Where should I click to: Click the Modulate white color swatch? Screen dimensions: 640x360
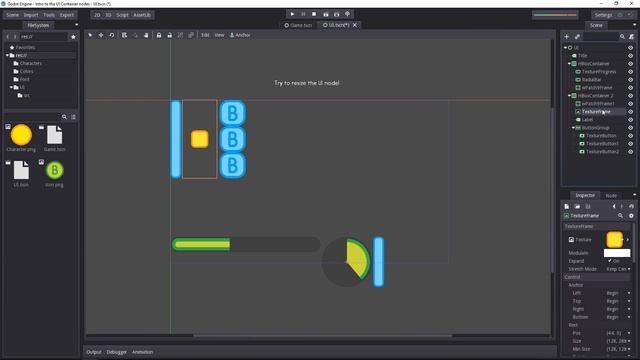pos(617,253)
